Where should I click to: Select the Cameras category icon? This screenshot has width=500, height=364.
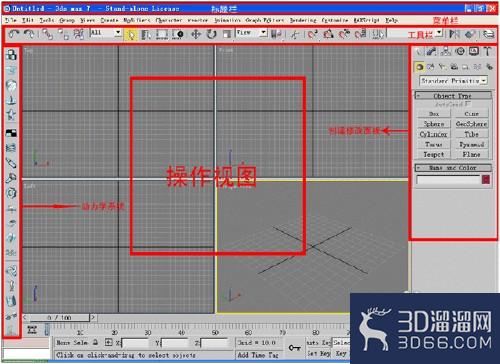click(454, 67)
